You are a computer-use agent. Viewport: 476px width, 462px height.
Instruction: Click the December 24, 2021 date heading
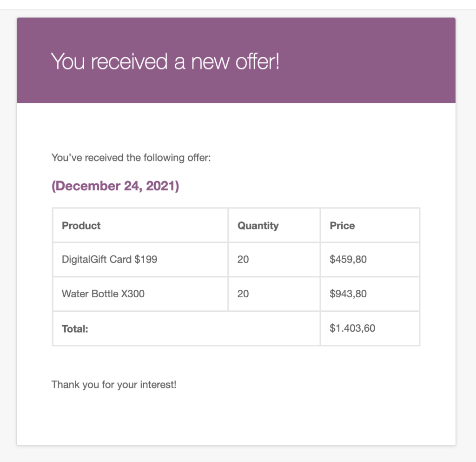click(115, 186)
